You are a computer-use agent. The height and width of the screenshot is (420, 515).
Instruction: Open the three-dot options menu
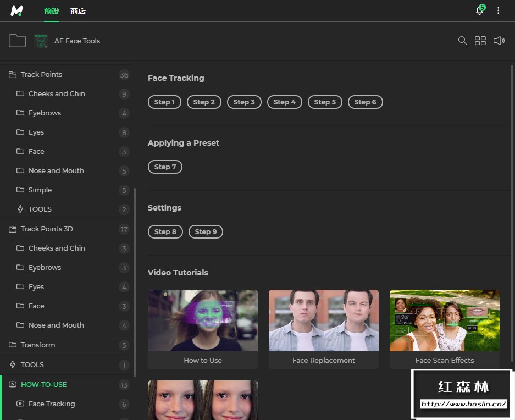click(499, 10)
